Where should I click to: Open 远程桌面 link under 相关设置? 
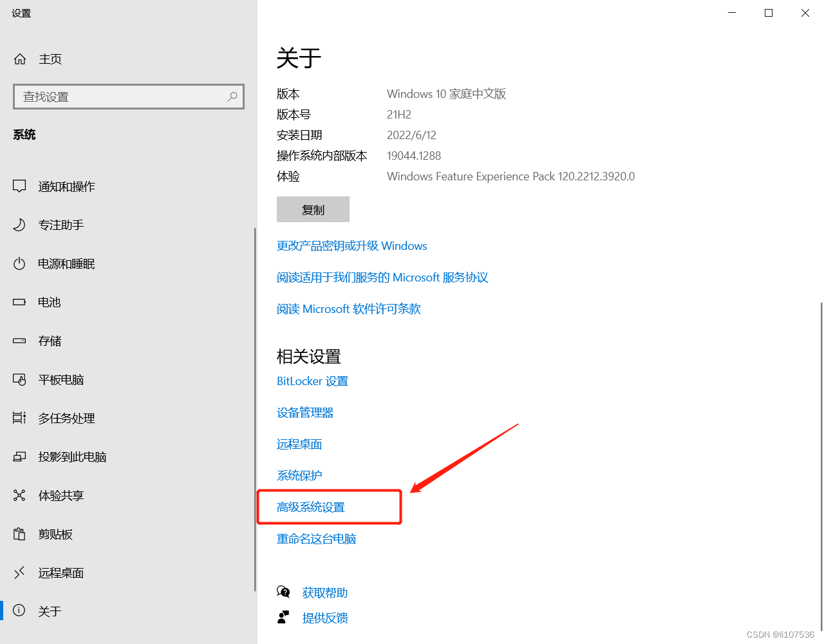point(299,444)
